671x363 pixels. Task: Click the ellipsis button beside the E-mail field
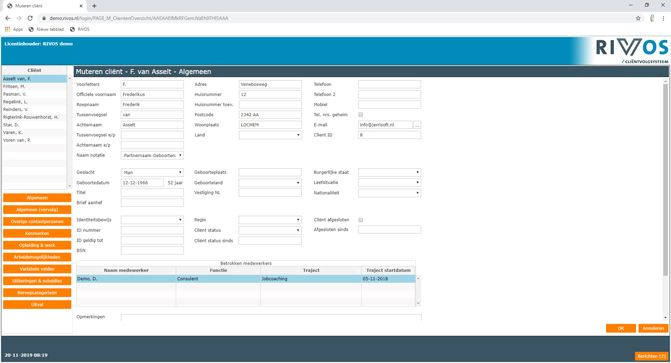[417, 125]
